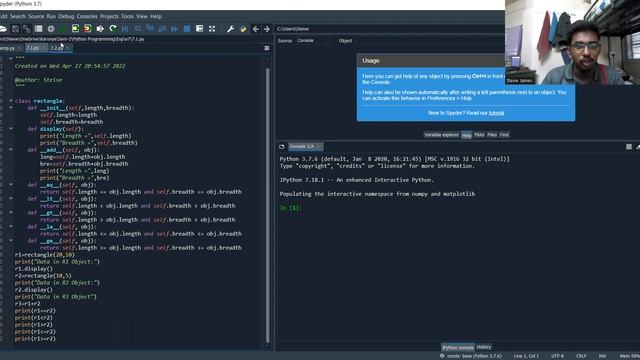Click the UTF-8 encoding status entry
Image resolution: width=640 pixels, height=360 pixels.
pos(557,356)
